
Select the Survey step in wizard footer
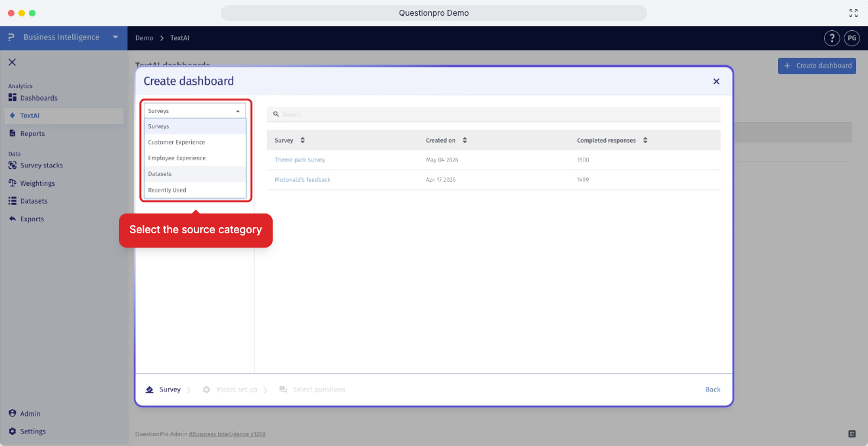point(163,390)
